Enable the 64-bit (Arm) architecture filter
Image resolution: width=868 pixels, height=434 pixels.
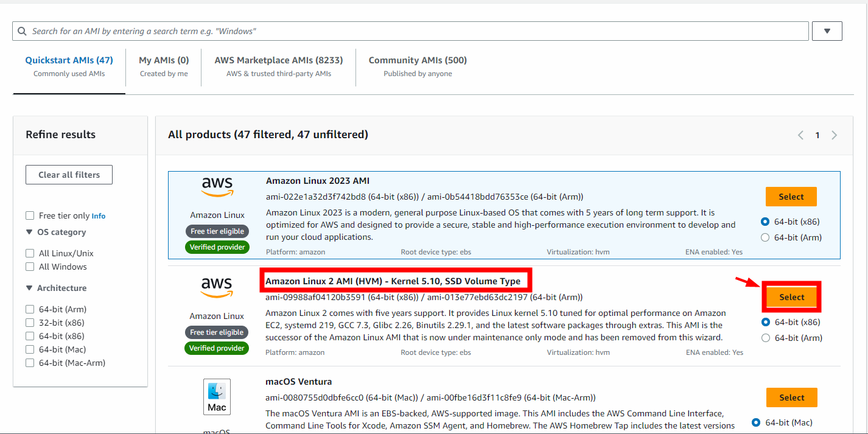[29, 309]
